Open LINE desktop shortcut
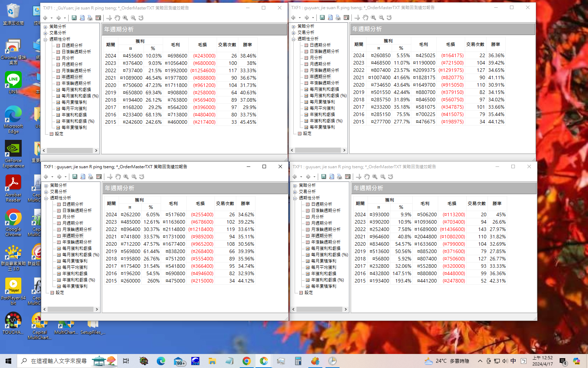Viewport: 588px width, 368px height. point(13,83)
